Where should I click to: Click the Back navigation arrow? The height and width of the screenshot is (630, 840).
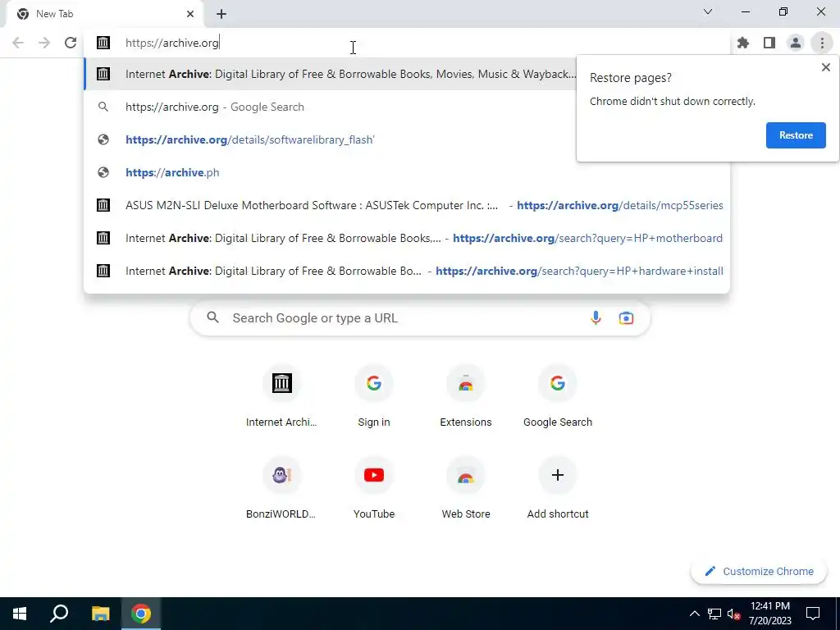click(x=18, y=43)
